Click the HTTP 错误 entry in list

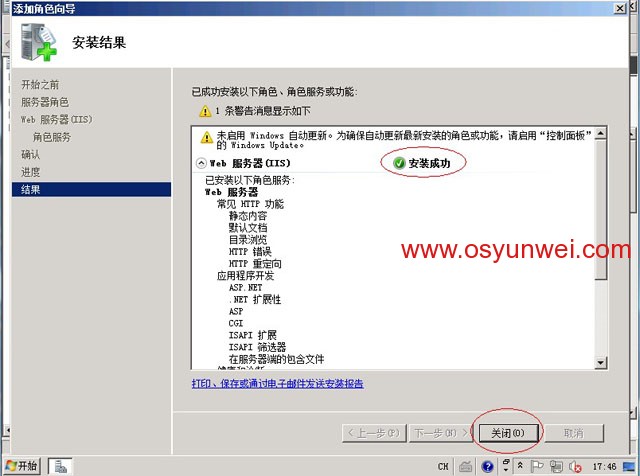point(250,251)
